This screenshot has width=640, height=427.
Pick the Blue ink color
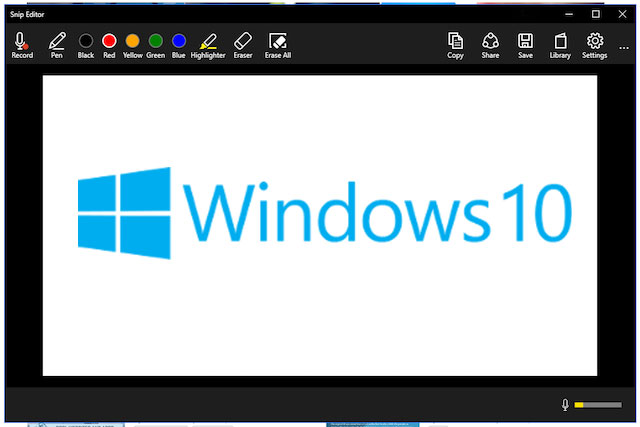point(178,45)
